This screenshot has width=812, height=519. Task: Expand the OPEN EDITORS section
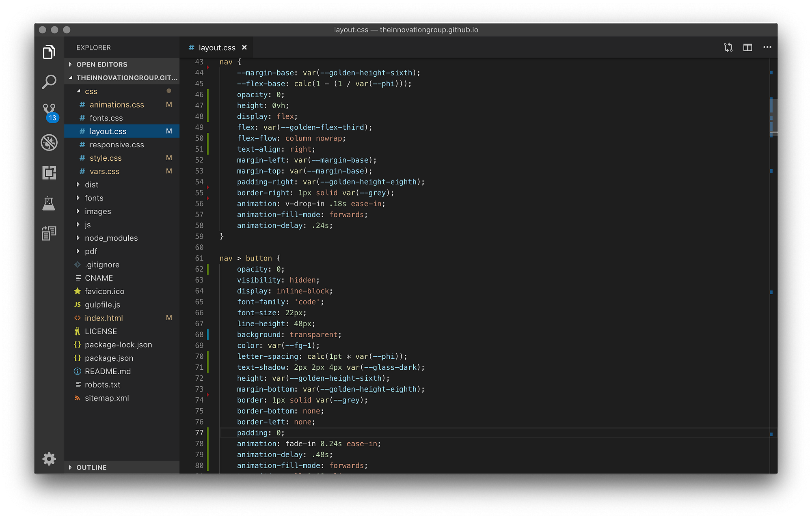coord(101,65)
